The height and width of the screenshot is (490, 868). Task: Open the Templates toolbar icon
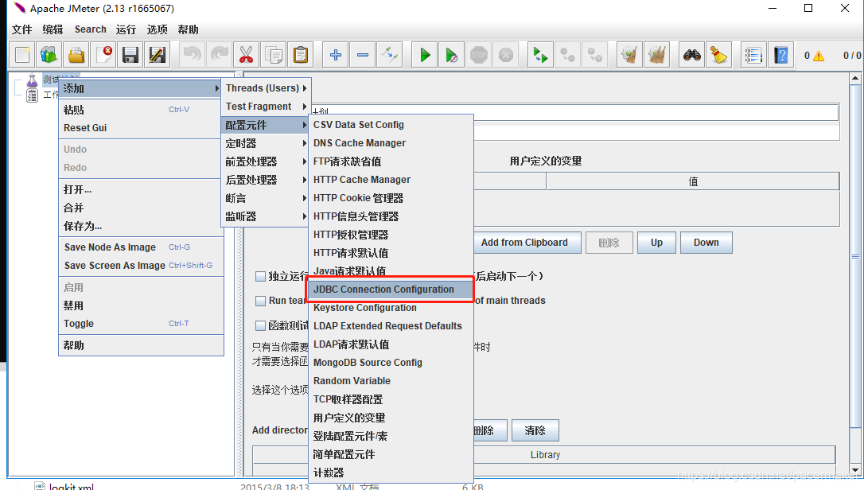pos(49,55)
